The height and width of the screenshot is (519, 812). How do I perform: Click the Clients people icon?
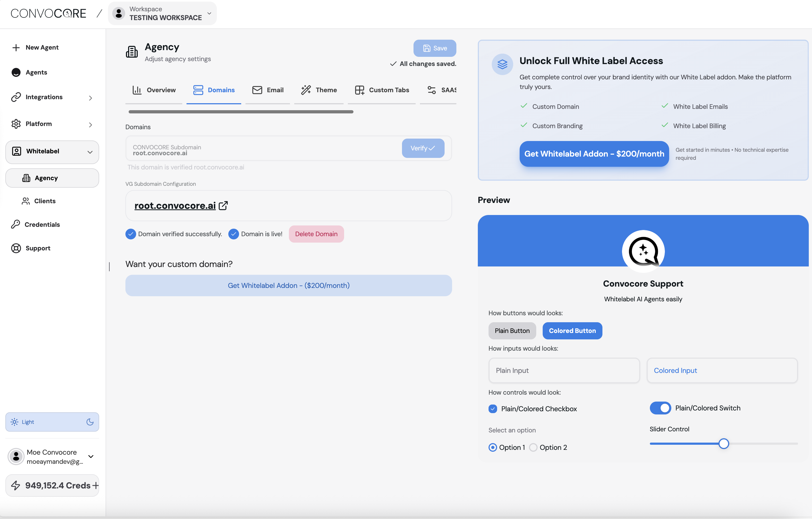click(x=26, y=201)
